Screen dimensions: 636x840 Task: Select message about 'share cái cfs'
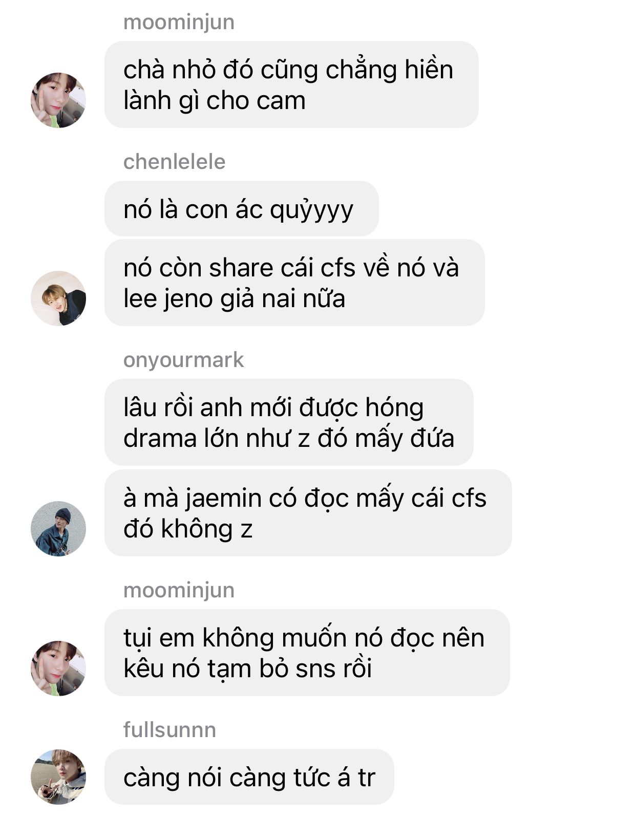pos(294,283)
